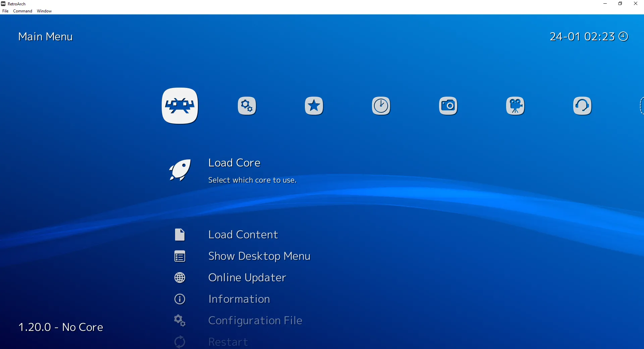Select Load Content
Viewport: 644px width, 349px height.
pos(243,235)
